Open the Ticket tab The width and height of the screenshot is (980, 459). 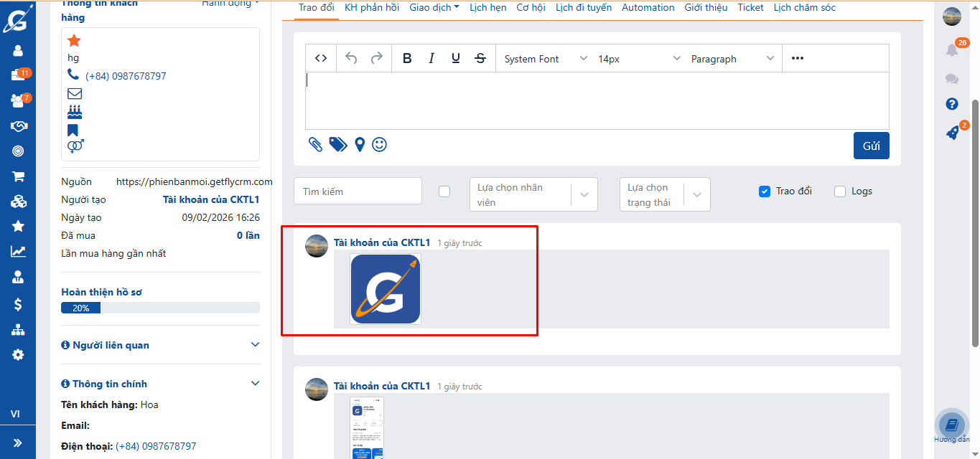[750, 8]
